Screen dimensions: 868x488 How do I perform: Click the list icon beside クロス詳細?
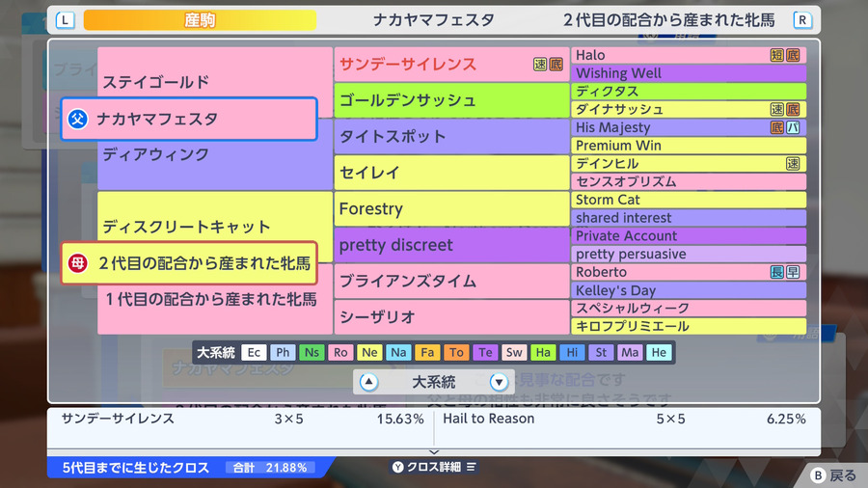[471, 467]
